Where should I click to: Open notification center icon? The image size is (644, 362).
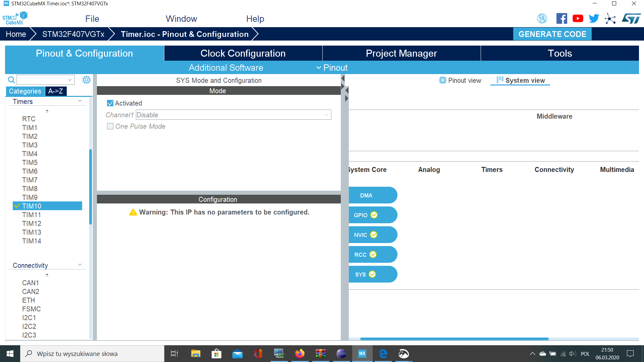(x=630, y=354)
